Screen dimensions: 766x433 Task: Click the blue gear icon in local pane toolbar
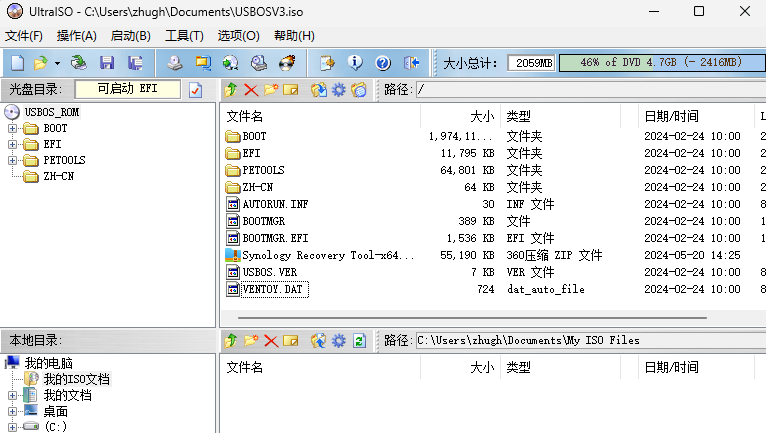point(339,341)
